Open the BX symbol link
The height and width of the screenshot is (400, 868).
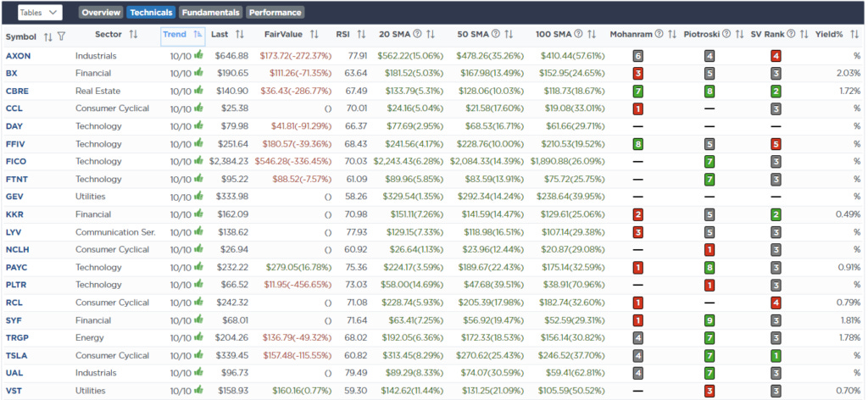(12, 73)
